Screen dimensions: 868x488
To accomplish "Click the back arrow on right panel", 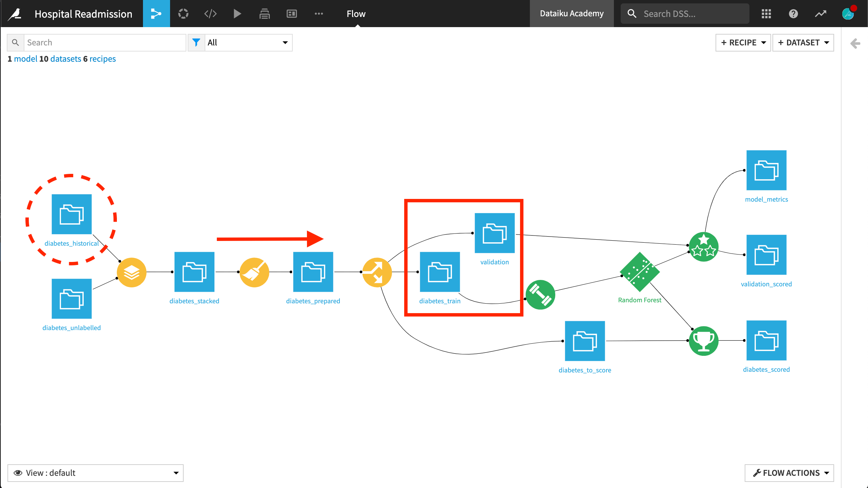I will coord(855,43).
